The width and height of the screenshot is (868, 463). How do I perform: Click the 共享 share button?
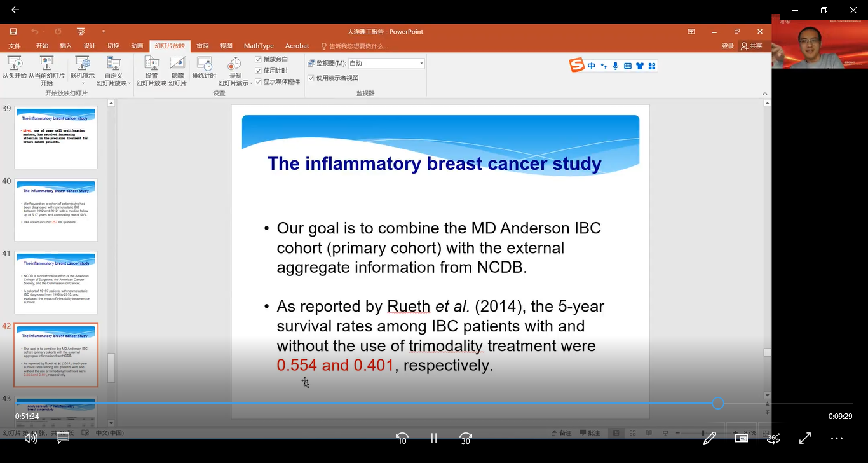752,46
